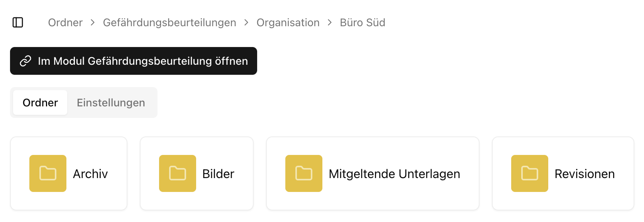Select the yellow folder icon next to Archiv
The width and height of the screenshot is (644, 222).
pyautogui.click(x=48, y=173)
